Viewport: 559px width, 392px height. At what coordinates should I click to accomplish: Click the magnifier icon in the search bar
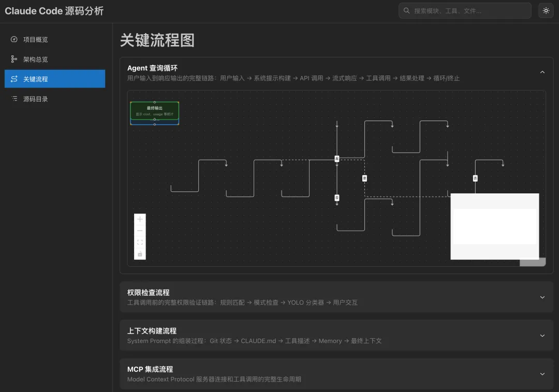pos(407,10)
